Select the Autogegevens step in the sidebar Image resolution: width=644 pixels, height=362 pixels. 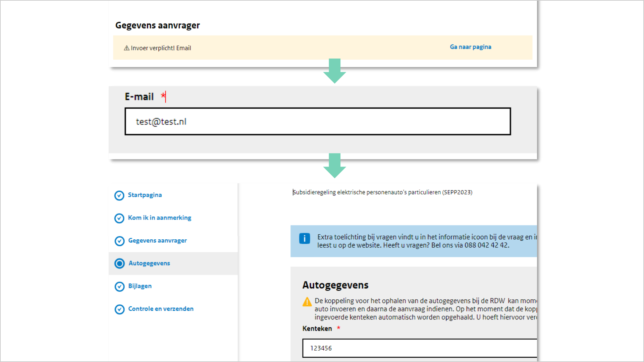tap(149, 263)
